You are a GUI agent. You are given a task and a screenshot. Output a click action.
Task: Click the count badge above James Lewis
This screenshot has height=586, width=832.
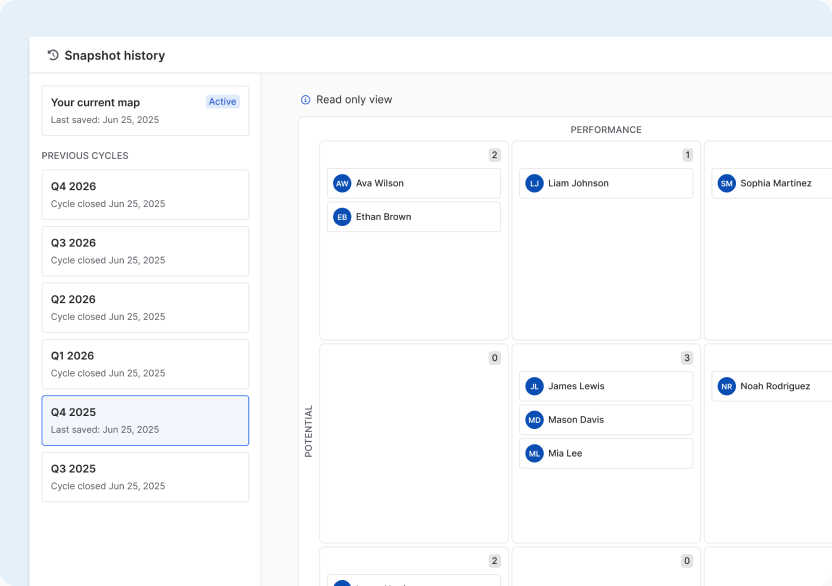tap(687, 358)
